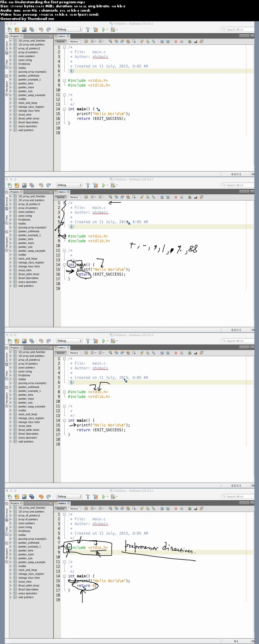Click Debug Project icon in second frame toolbar
259x644 pixels.
[113, 185]
